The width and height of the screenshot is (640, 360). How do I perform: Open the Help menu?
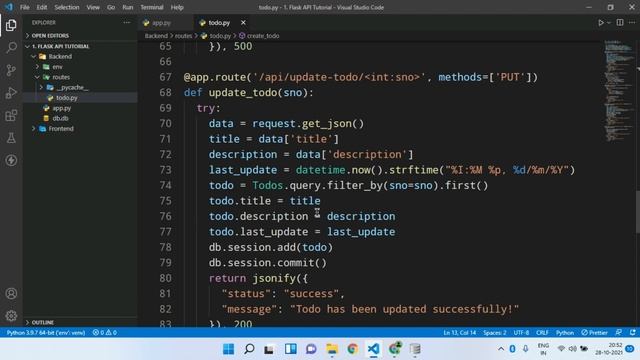[177, 7]
